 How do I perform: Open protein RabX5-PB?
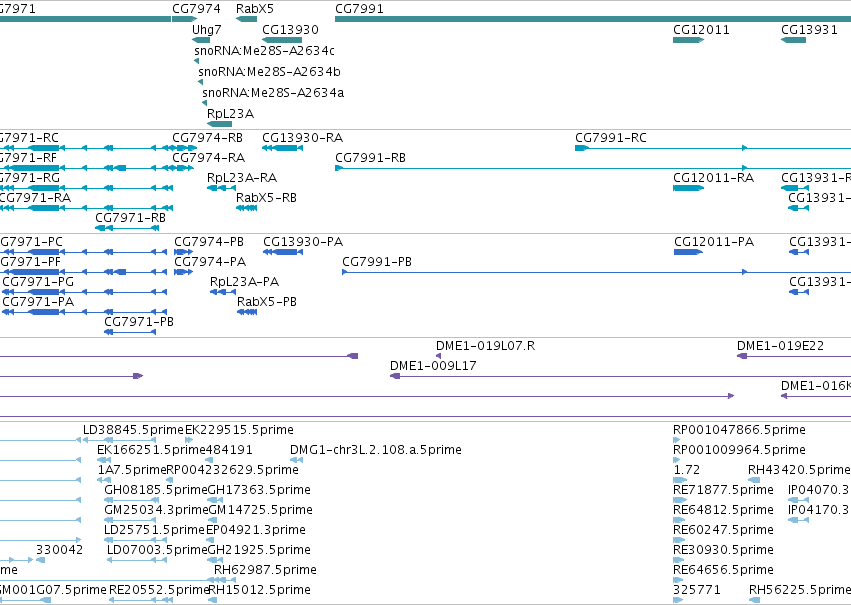(267, 302)
